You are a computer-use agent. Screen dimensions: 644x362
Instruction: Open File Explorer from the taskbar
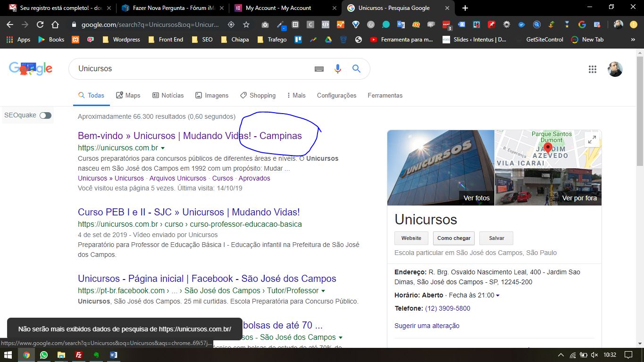click(61, 355)
